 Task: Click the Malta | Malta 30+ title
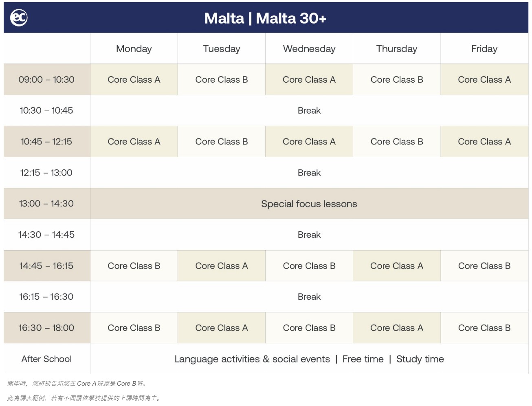(265, 18)
